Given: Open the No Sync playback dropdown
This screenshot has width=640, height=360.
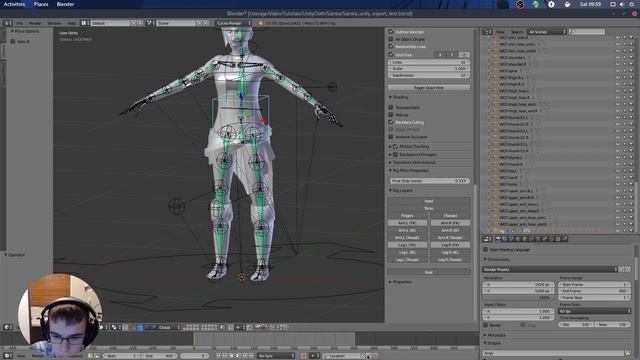Looking at the screenshot, I should pyautogui.click(x=276, y=356).
